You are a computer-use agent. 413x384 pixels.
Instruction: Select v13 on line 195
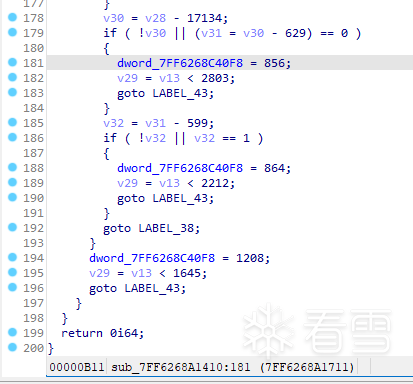(x=141, y=273)
